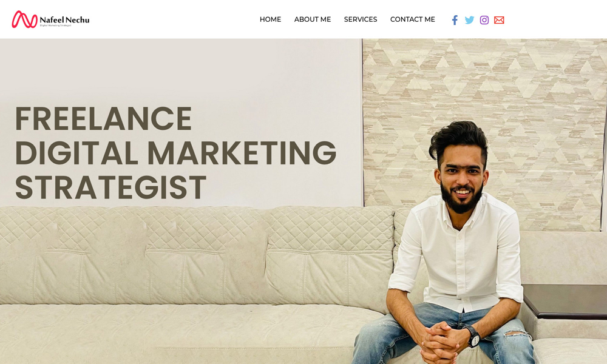Open the CONTACT ME menu link

pyautogui.click(x=412, y=19)
